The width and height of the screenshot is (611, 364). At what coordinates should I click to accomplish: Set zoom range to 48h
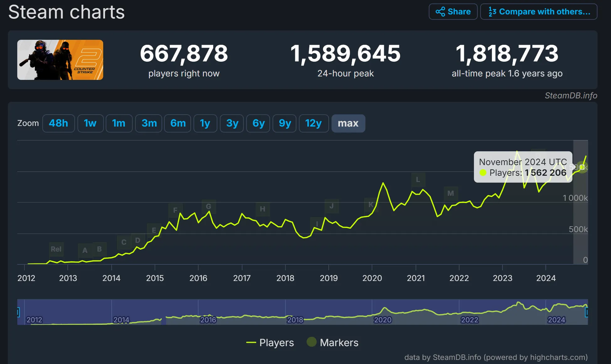tap(58, 123)
